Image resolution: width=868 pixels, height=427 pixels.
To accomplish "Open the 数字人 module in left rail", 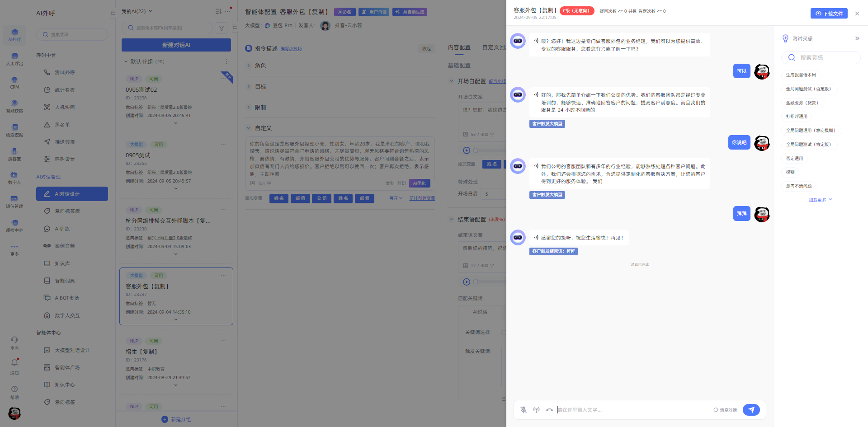I will [x=14, y=178].
